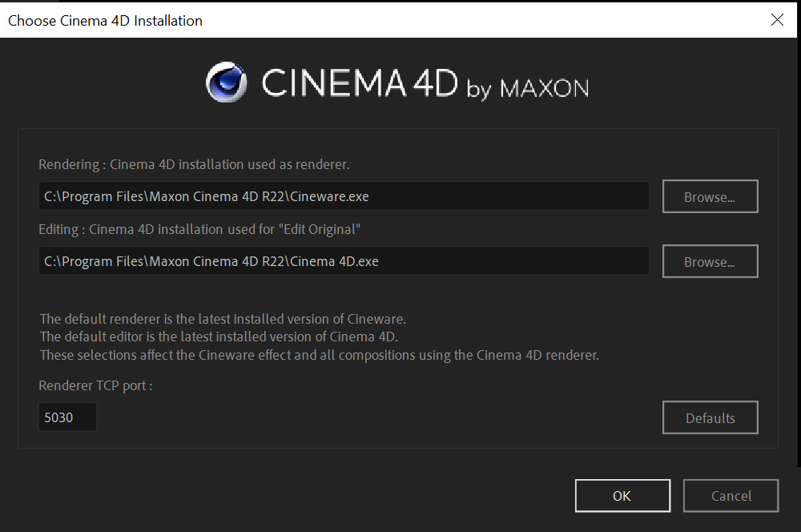Click the Renderer TCP port field showing 5030
Viewport: 801px width, 532px height.
[67, 417]
